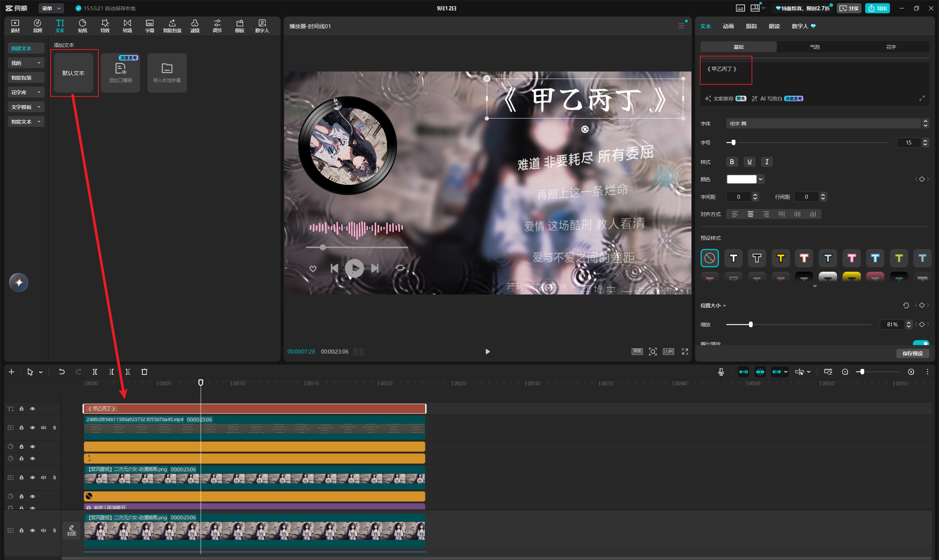The height and width of the screenshot is (560, 939).
Task: Click the 分享 share button
Action: pyautogui.click(x=849, y=8)
